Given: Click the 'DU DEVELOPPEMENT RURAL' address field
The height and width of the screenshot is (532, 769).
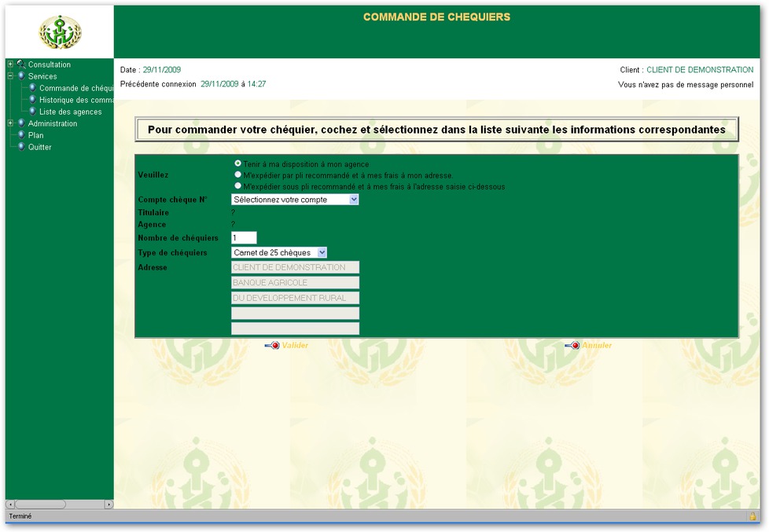Looking at the screenshot, I should 295,298.
